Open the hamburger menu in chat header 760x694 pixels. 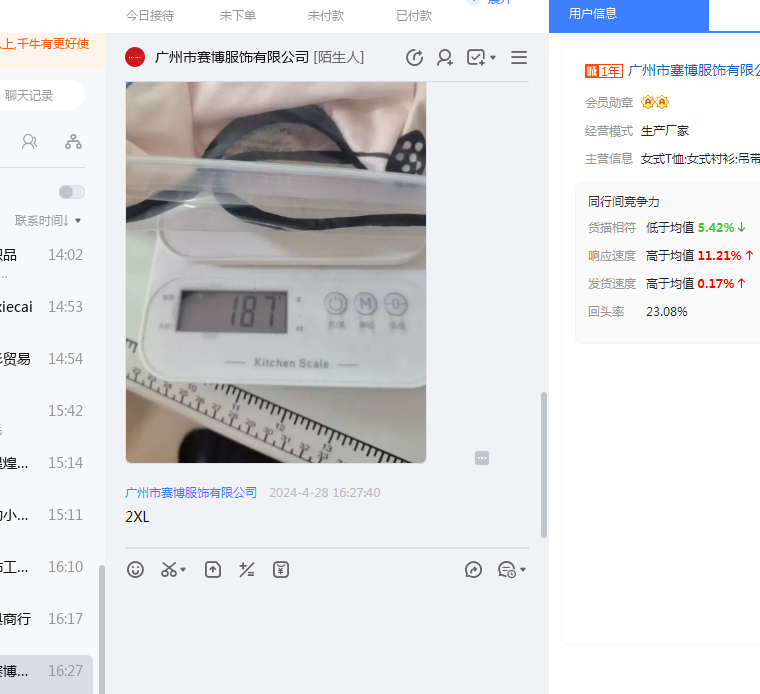coord(519,58)
